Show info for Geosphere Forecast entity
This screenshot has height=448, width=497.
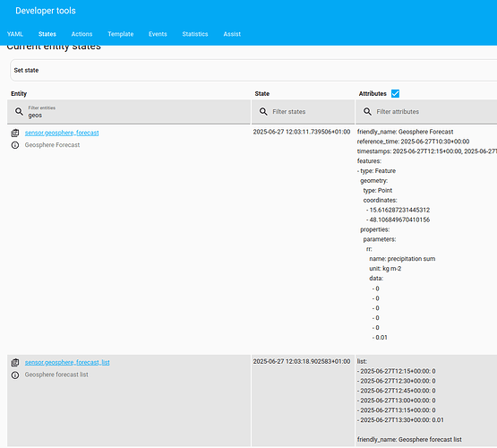(x=15, y=145)
